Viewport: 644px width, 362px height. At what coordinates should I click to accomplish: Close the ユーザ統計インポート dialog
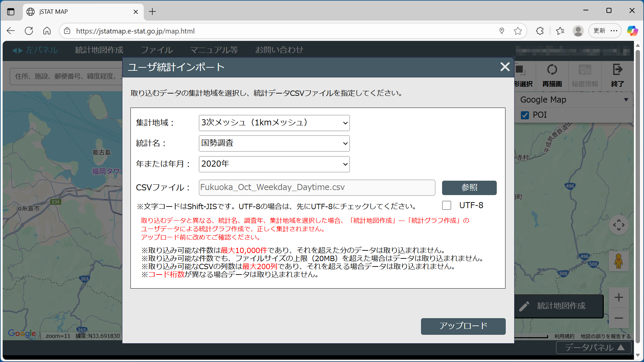pyautogui.click(x=505, y=67)
